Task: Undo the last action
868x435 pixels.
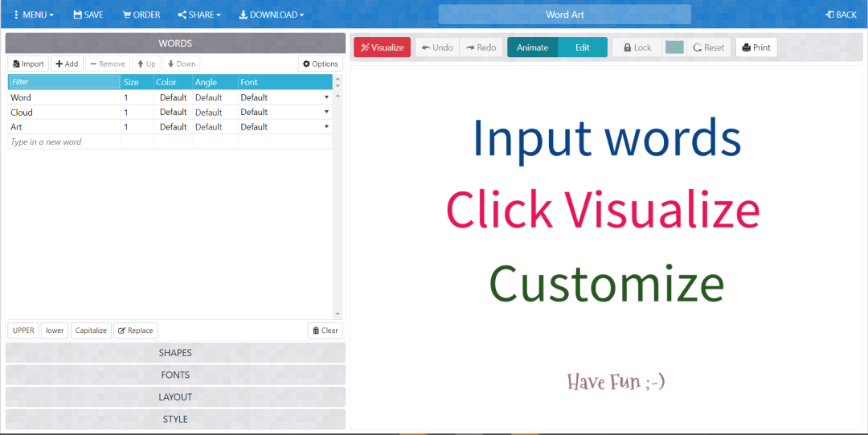Action: [437, 47]
